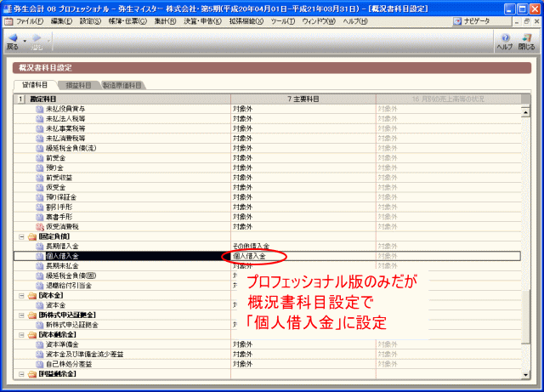Select the 繰延税金負債(流) account row
The height and width of the screenshot is (392, 544).
(267, 148)
